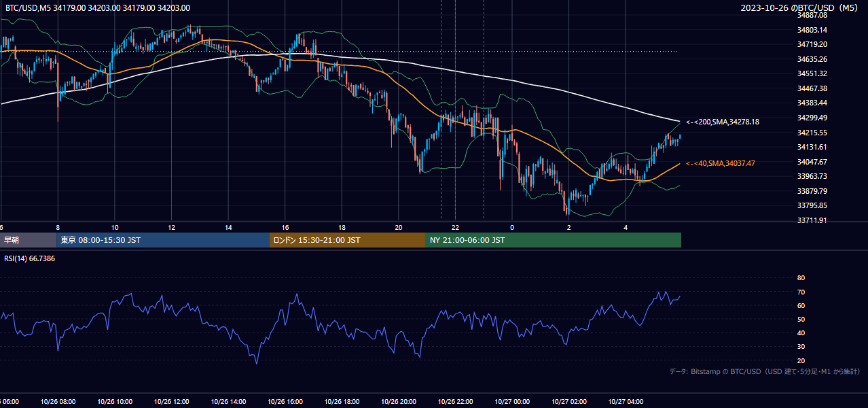Click price axis label 34383.44
The height and width of the screenshot is (408, 868).
[x=812, y=103]
